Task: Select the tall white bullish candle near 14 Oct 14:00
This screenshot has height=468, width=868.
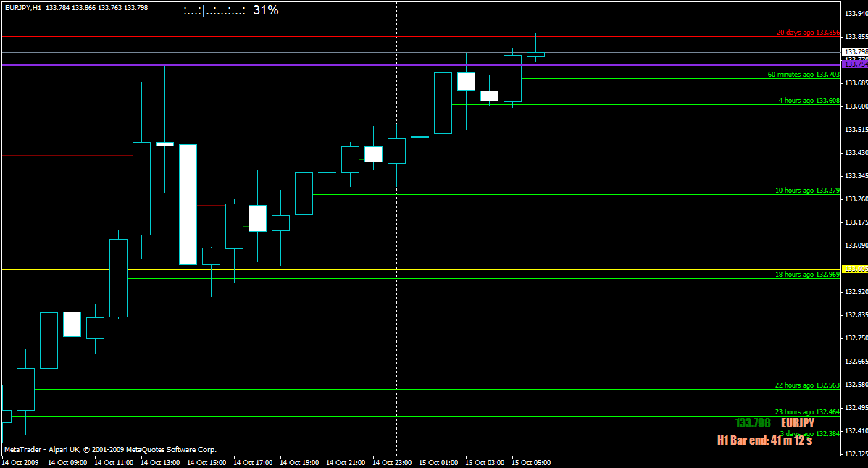Action: tap(188, 203)
